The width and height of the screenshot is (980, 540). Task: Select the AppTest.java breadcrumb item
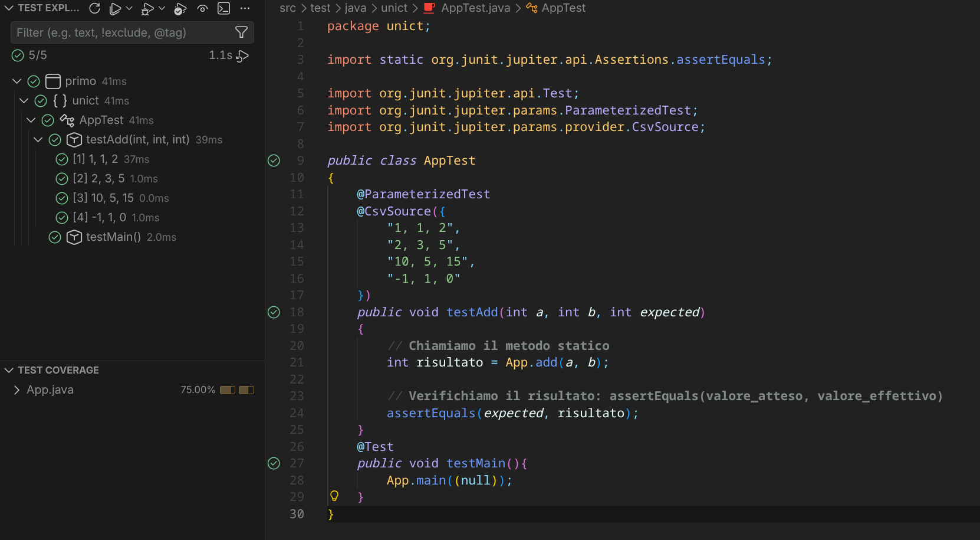475,8
